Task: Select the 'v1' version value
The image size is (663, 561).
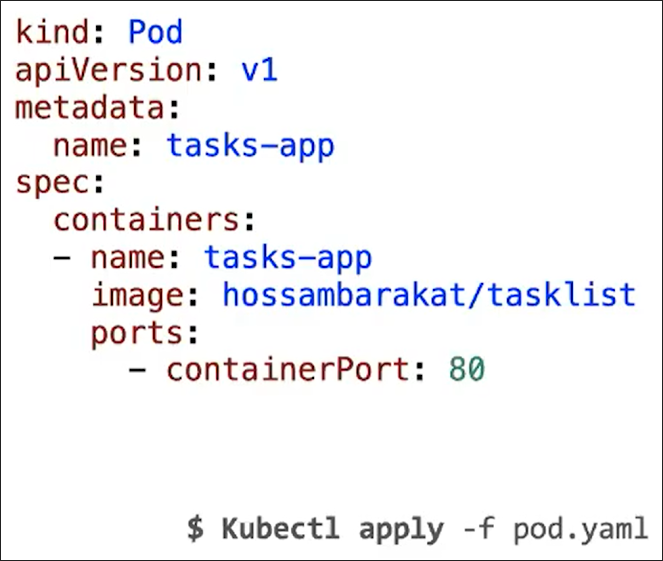Action: [x=259, y=71]
